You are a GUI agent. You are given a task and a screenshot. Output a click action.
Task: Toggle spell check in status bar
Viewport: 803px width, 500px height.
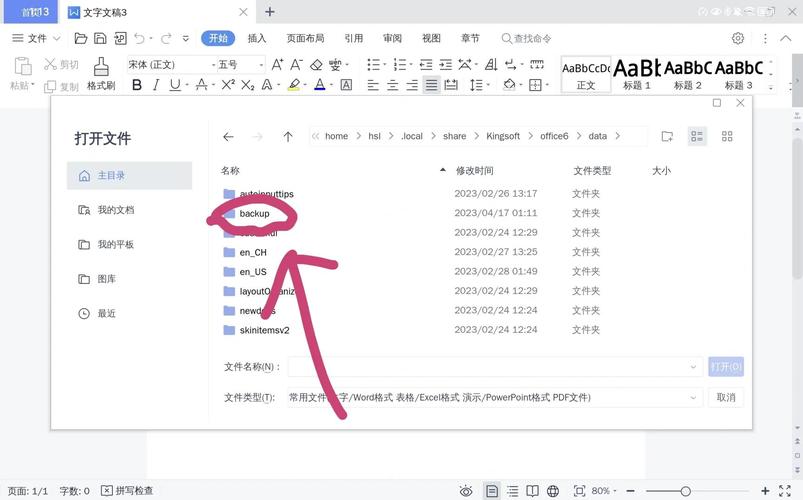(127, 491)
